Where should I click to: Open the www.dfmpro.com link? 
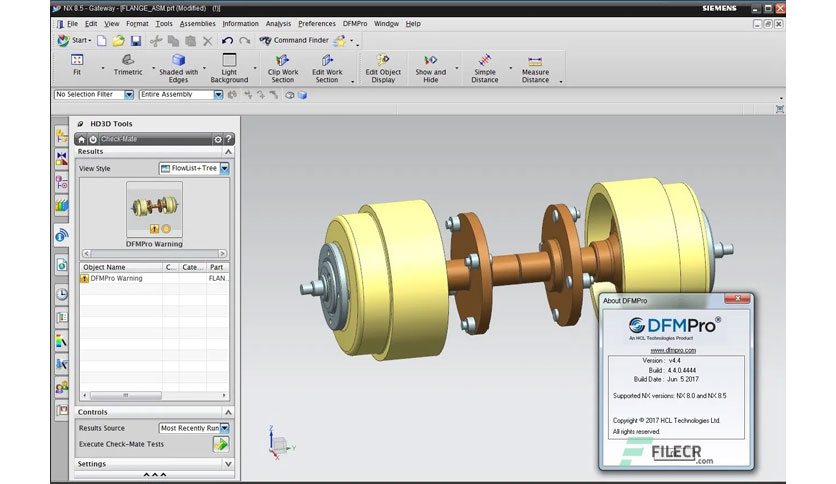[673, 350]
